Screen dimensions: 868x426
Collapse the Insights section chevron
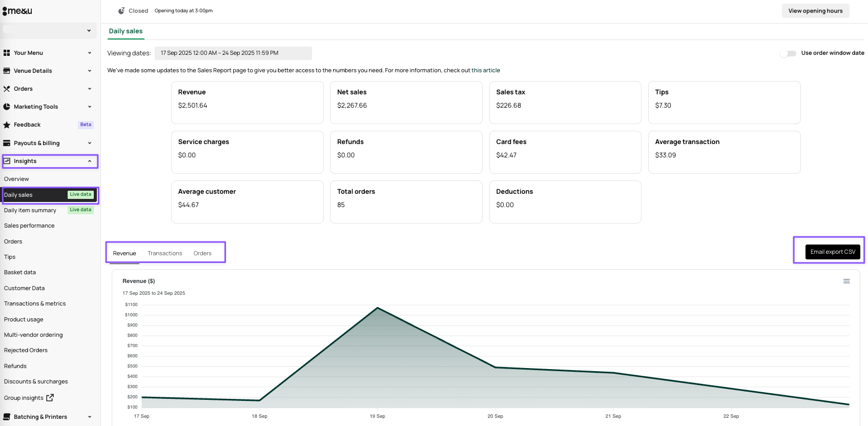89,161
